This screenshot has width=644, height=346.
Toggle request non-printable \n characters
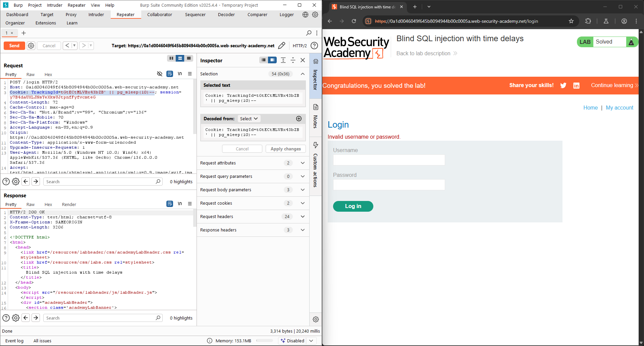180,74
